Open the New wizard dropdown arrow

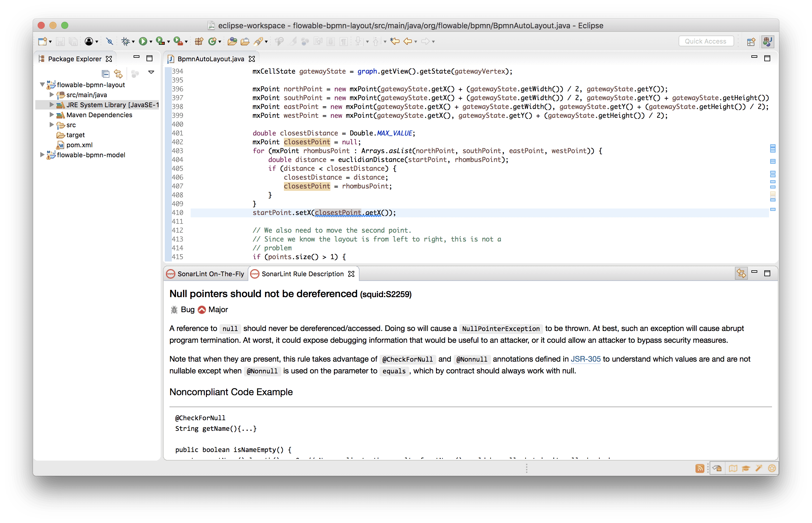51,42
